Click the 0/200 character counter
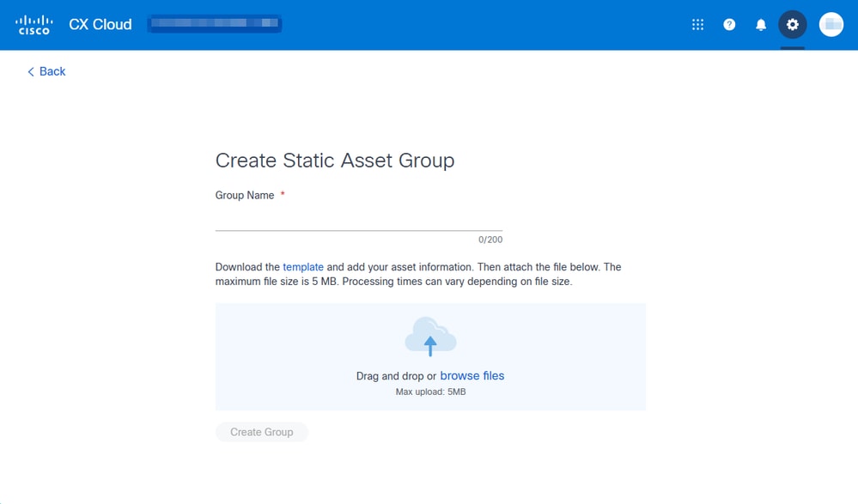 (x=490, y=240)
